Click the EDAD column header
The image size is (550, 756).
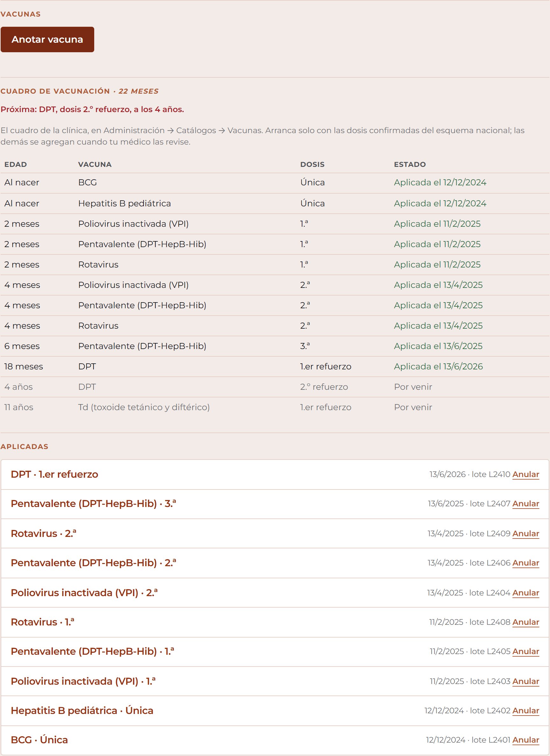(x=16, y=164)
